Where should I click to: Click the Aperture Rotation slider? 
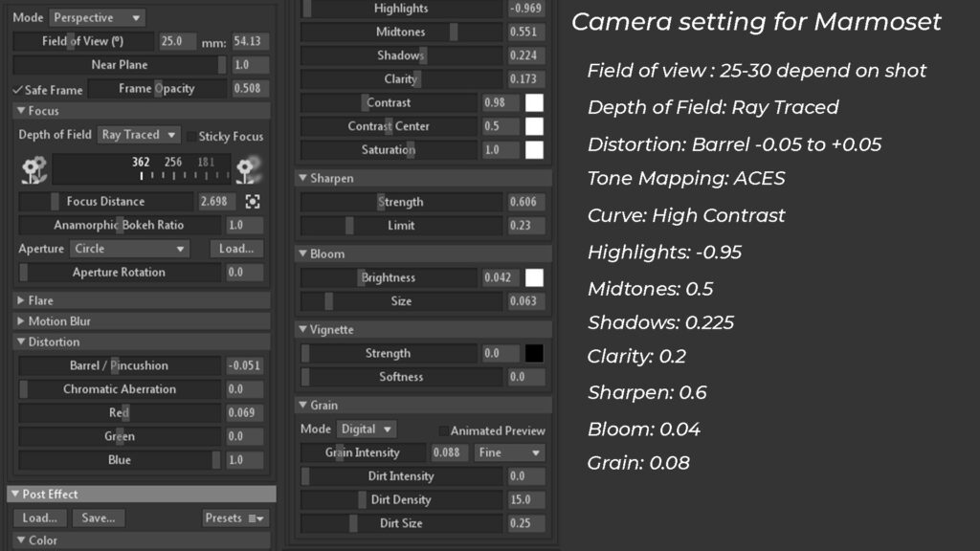(x=120, y=273)
